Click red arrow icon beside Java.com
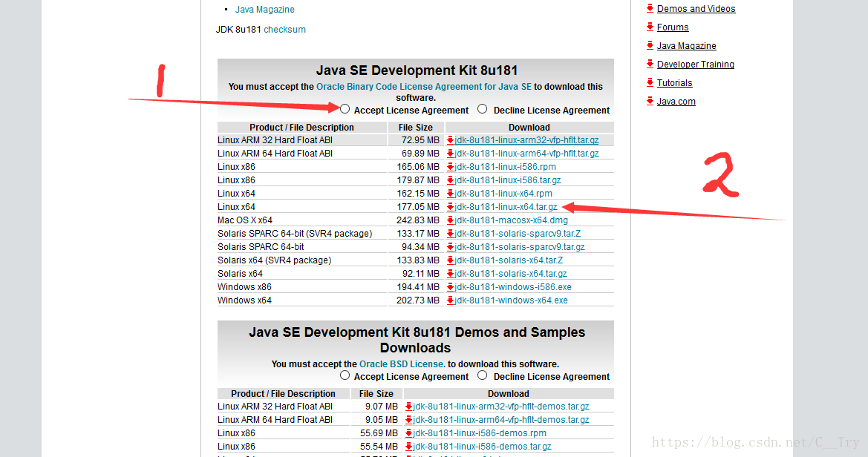Viewport: 868px width, 457px height. click(x=650, y=101)
